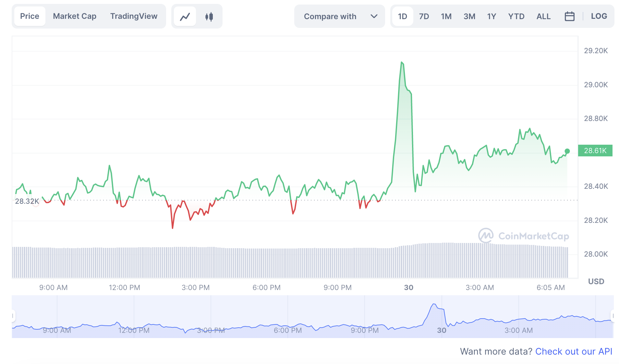Toggle LOG scale on chart
The width and height of the screenshot is (619, 364).
(x=599, y=16)
